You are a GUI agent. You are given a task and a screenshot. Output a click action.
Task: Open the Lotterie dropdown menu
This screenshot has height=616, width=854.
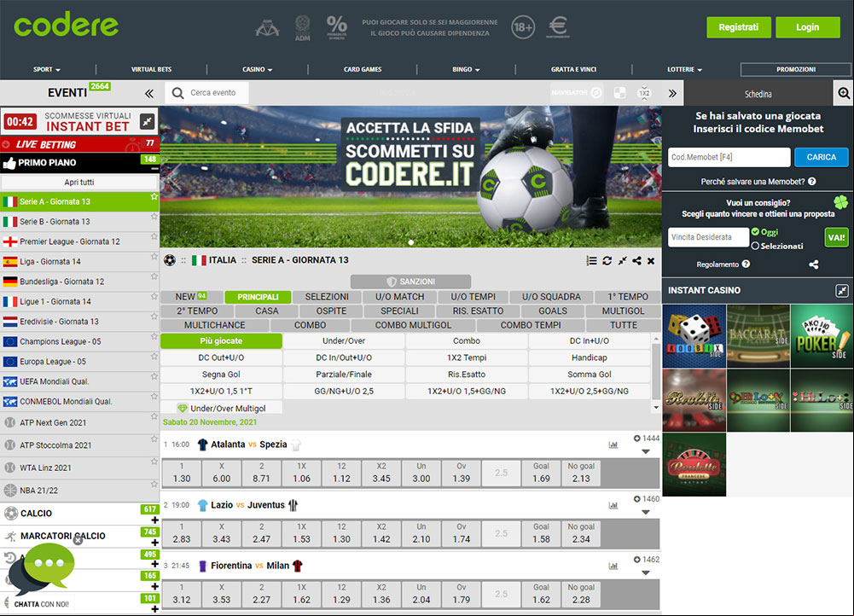pos(684,69)
